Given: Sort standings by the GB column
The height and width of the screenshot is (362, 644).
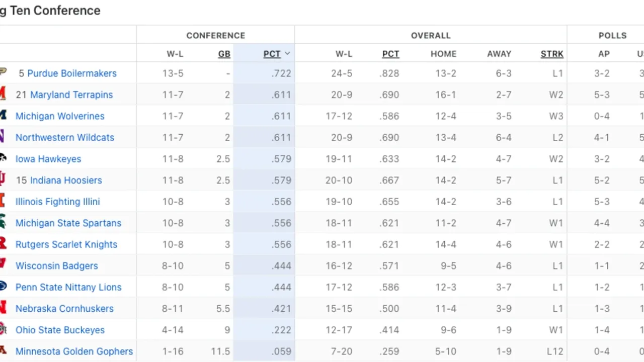Looking at the screenshot, I should [x=224, y=53].
